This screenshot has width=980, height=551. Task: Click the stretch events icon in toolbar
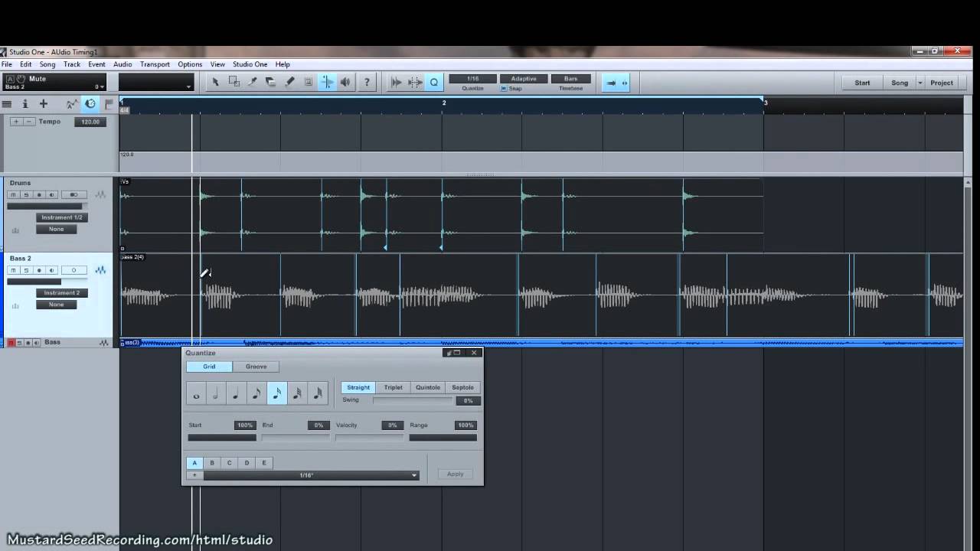pos(415,82)
